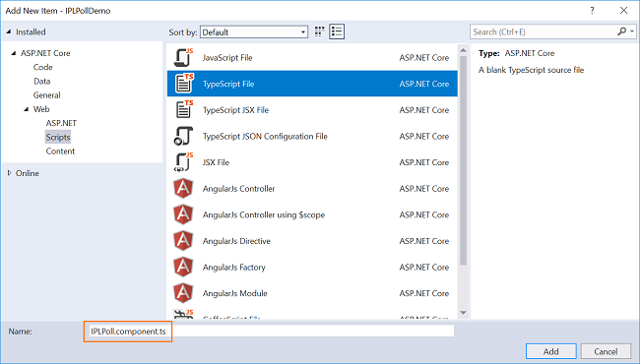
Task: Select the JSX File template icon
Action: pos(183,162)
